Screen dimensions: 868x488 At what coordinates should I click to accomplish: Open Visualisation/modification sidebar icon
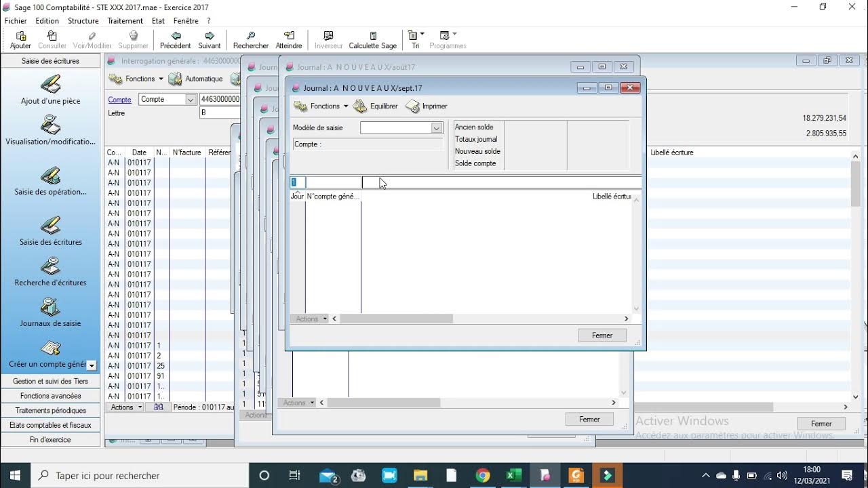tap(51, 131)
